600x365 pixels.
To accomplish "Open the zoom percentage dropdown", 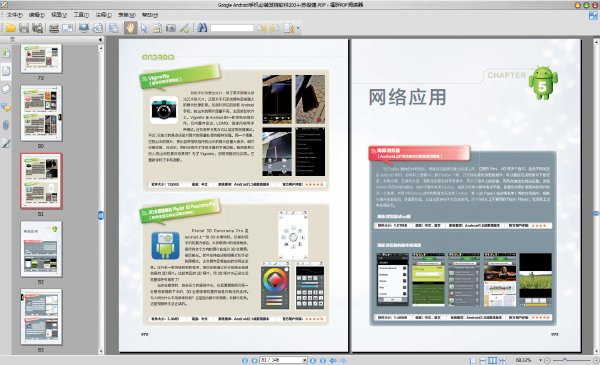I will tap(541, 360).
